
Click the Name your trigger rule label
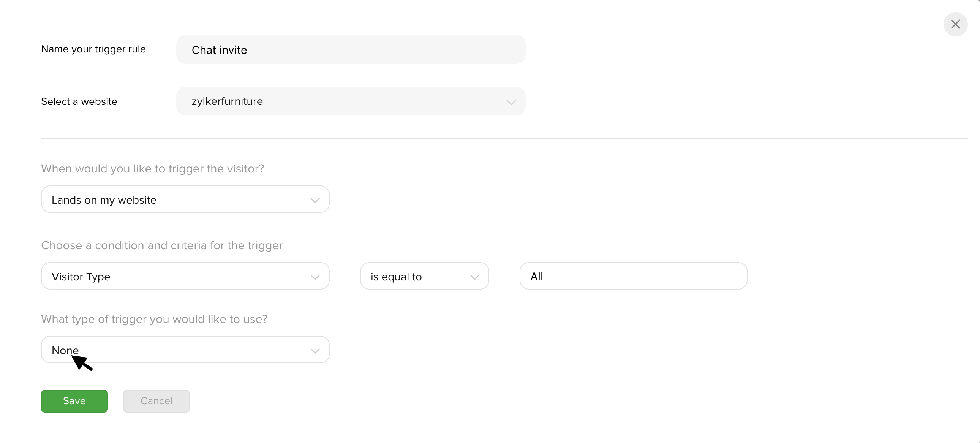93,49
